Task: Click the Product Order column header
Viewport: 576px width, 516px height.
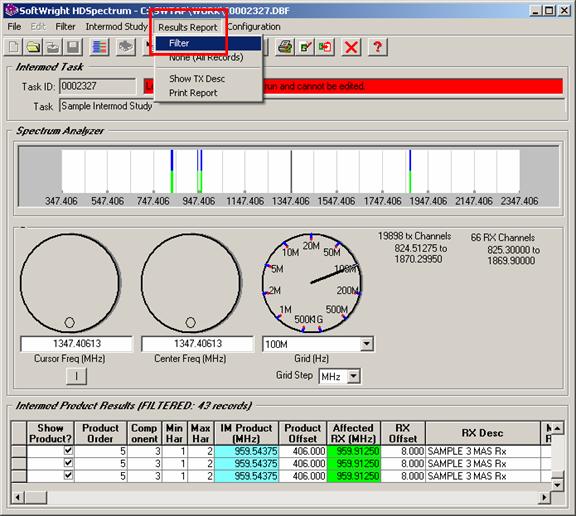Action: [101, 433]
